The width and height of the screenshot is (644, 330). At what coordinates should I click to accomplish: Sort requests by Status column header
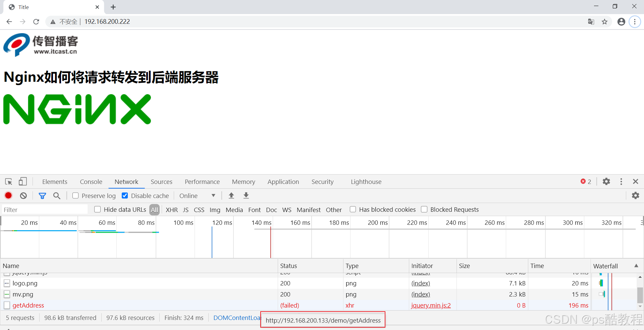[311, 266]
